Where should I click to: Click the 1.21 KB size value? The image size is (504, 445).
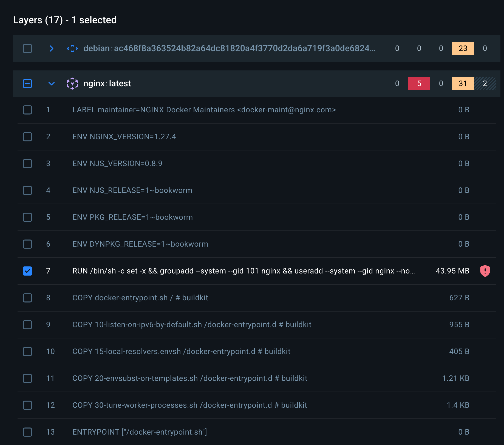[456, 378]
